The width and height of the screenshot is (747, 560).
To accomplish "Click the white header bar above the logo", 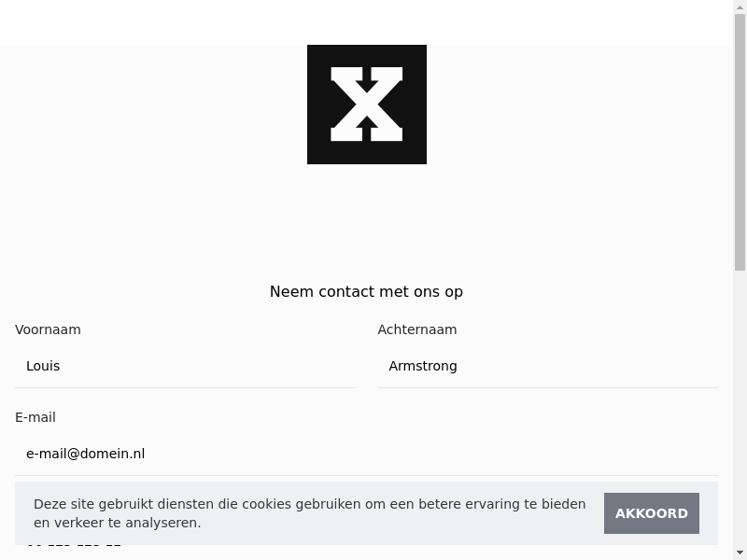I will 366,21.
